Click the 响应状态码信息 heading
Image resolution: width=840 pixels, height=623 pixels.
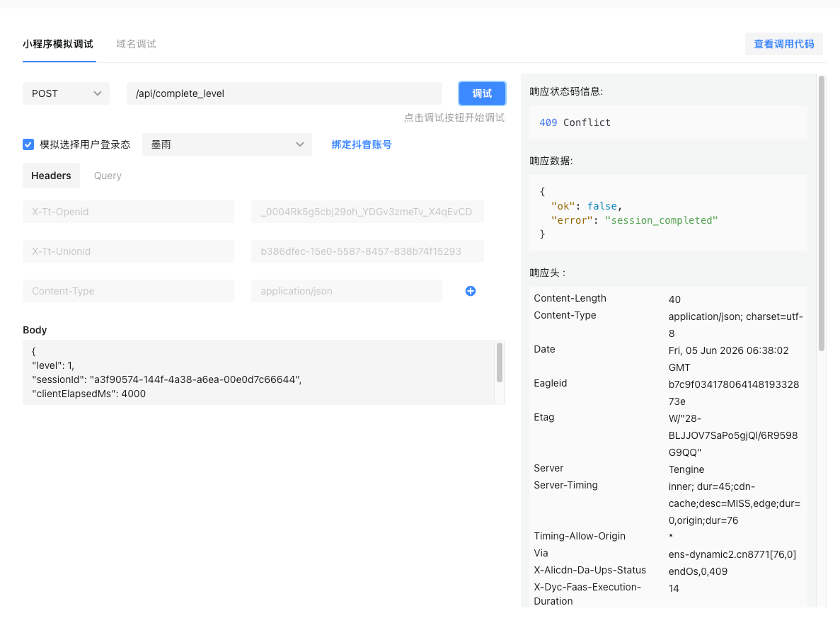[566, 92]
